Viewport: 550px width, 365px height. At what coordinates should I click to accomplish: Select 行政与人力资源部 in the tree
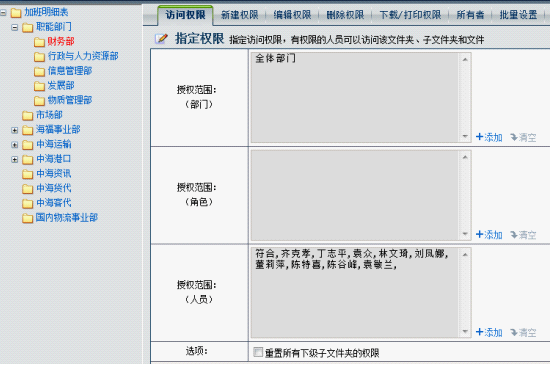point(83,56)
